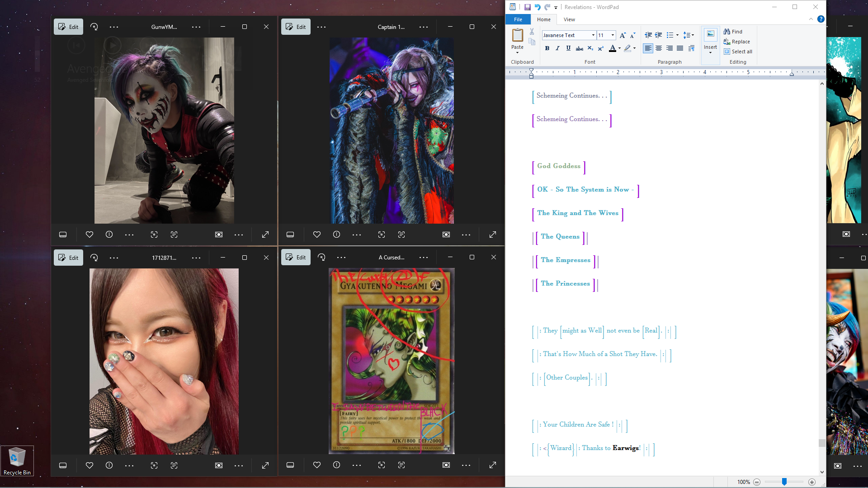The height and width of the screenshot is (488, 868).
Task: Expand the text color dropdown arrow
Action: coord(619,48)
